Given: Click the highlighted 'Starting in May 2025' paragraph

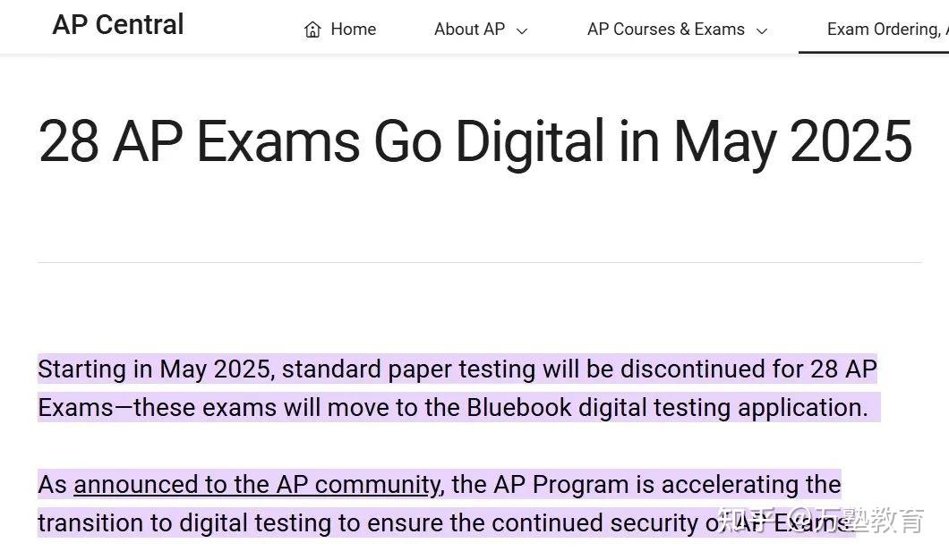Looking at the screenshot, I should (x=457, y=369).
